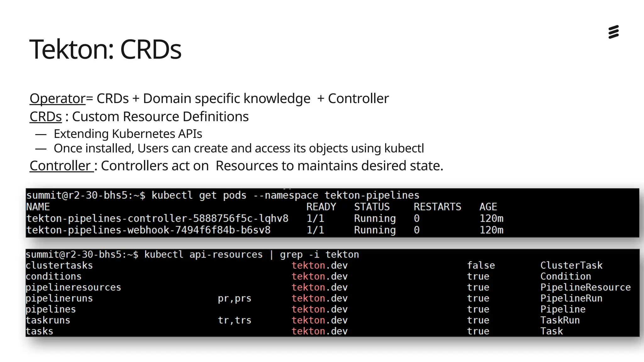Click the STATUS column header

[x=372, y=207]
